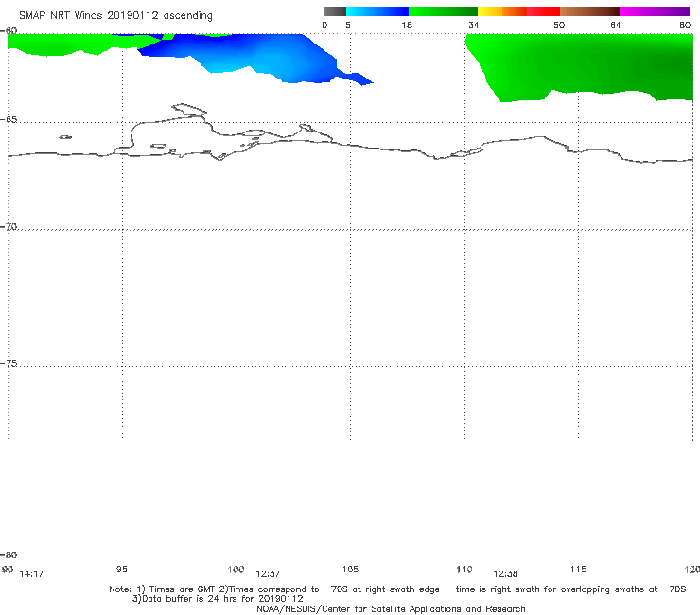Click the title 'SMAP NRT Winds 20190112 ascending'
The width and height of the screenshot is (700, 615).
click(115, 15)
